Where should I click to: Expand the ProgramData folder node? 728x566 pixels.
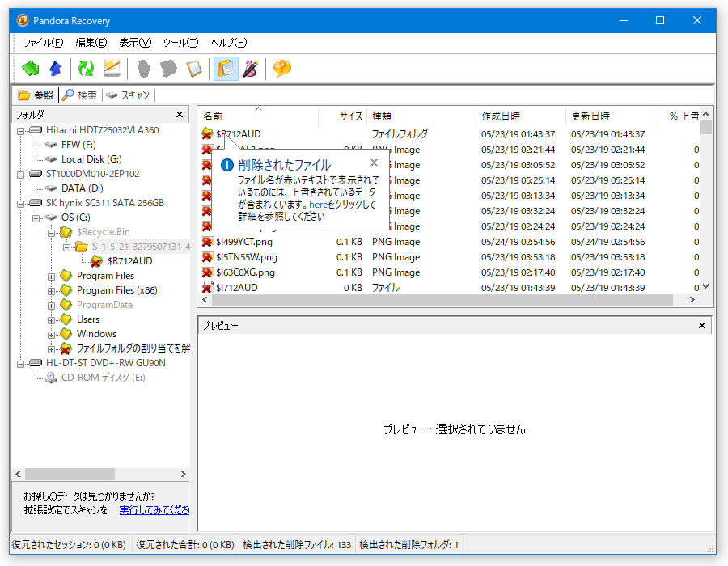[51, 306]
